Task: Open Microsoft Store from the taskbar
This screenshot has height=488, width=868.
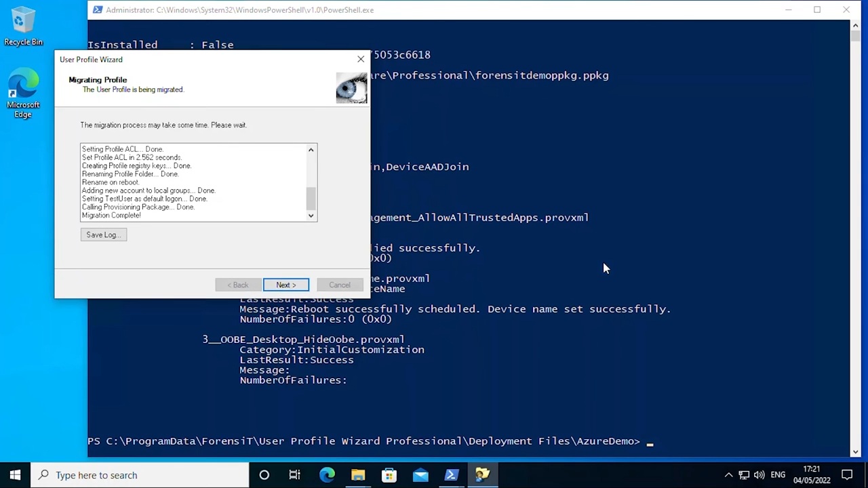Action: [389, 475]
